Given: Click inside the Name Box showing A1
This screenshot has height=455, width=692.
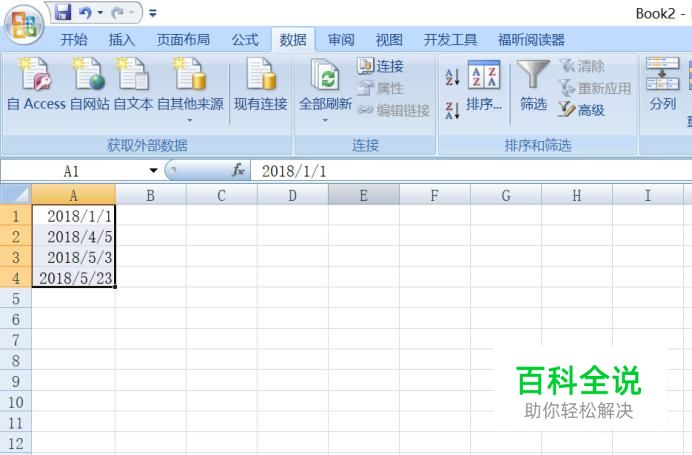Looking at the screenshot, I should click(x=73, y=171).
